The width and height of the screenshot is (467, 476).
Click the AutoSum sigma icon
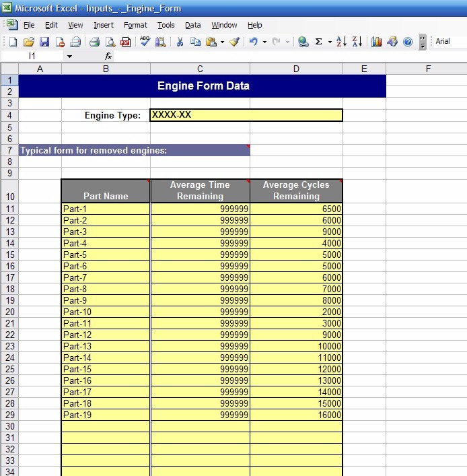pyautogui.click(x=319, y=42)
